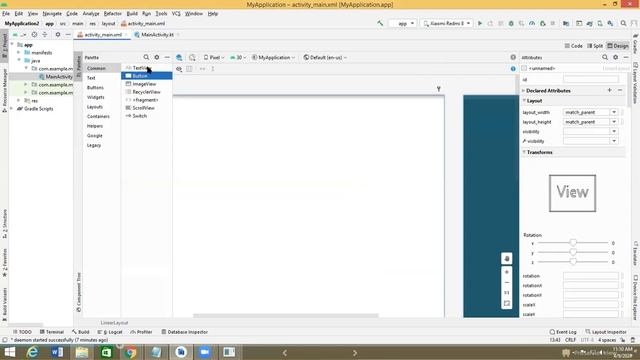Image resolution: width=640 pixels, height=360 pixels.
Task: Run the app with the play icon
Action: (x=480, y=24)
